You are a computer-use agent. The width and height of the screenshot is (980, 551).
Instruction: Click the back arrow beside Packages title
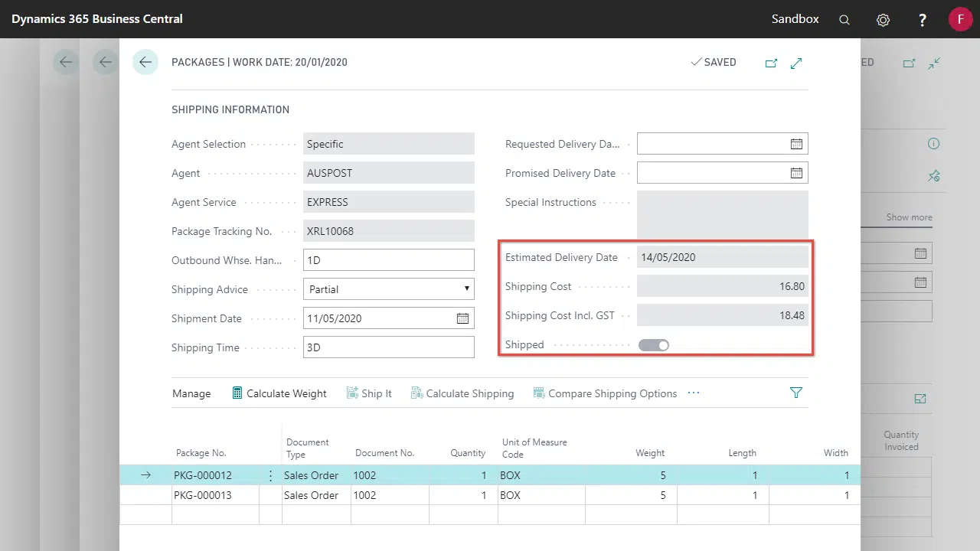click(x=145, y=62)
